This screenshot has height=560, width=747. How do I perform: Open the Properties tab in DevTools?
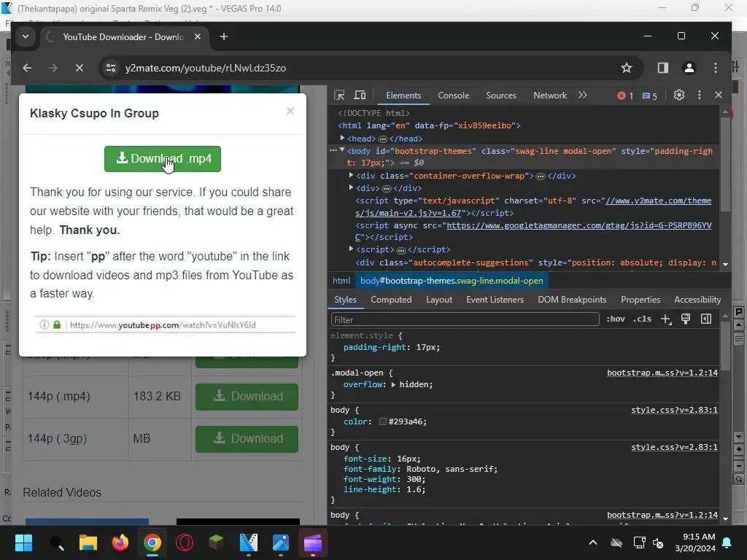(x=640, y=300)
